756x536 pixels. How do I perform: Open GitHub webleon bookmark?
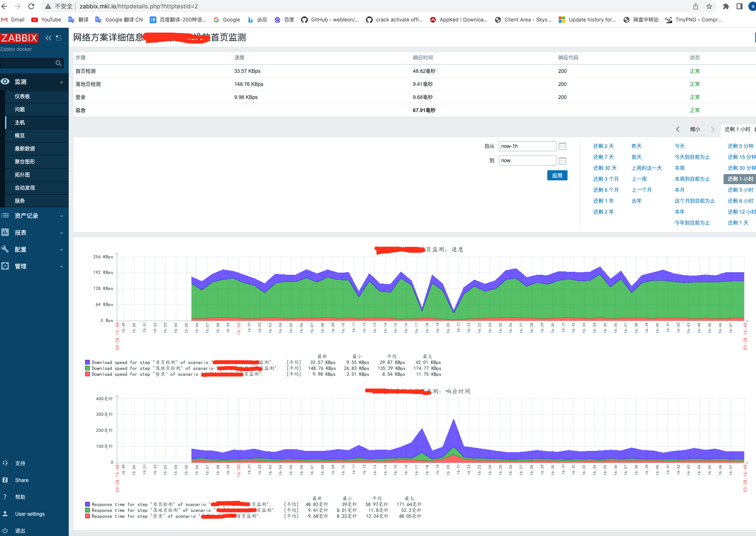(x=330, y=20)
